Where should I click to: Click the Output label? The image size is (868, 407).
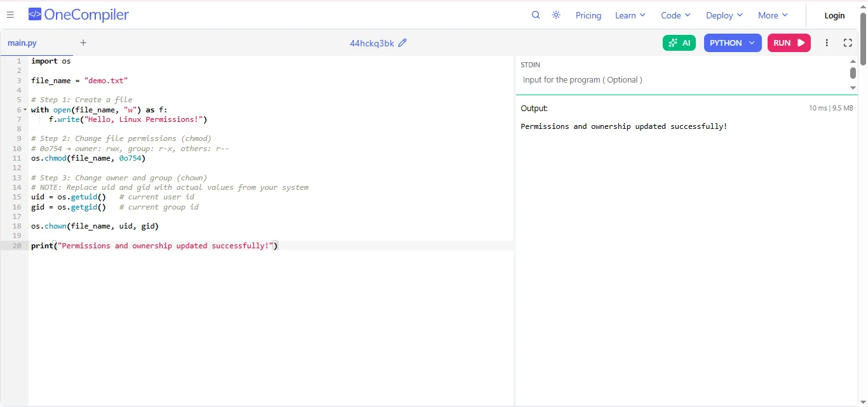coord(534,109)
